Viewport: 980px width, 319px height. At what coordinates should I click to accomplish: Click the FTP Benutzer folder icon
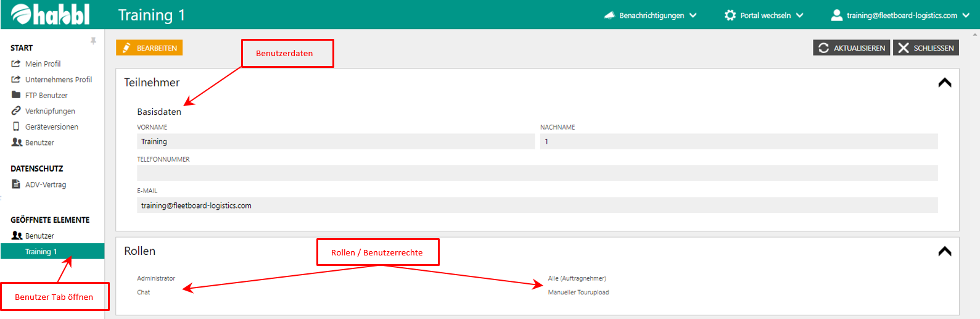(16, 95)
